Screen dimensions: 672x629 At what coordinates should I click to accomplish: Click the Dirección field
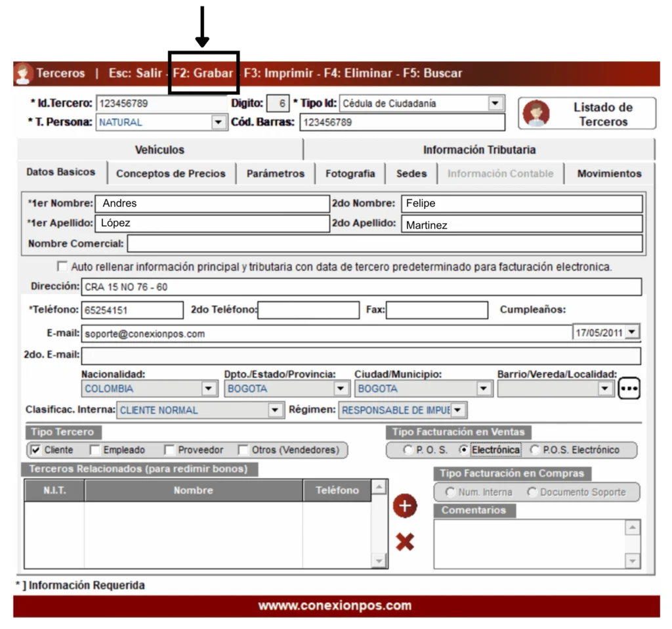coord(362,287)
